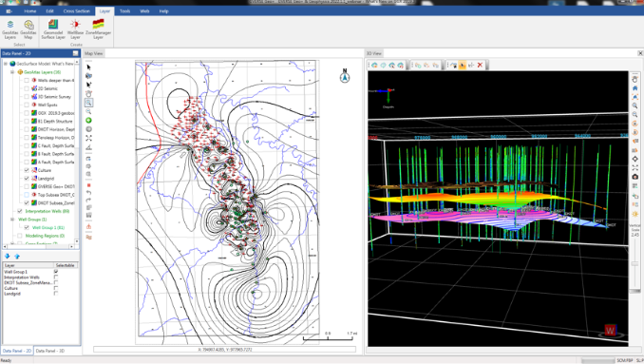Click the zoom-to-extents arrows in map toolbar
644x364 pixels.
tap(88, 138)
